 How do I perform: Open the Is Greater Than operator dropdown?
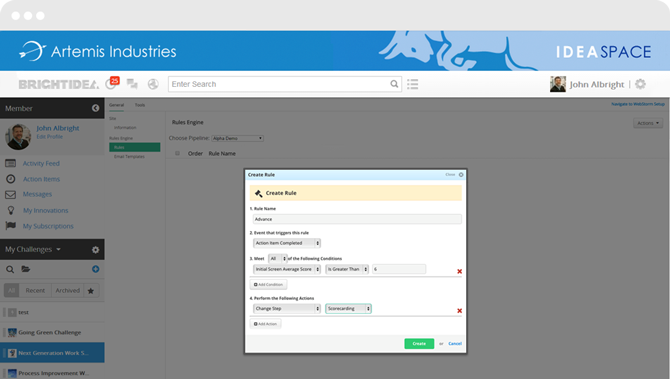(x=347, y=269)
